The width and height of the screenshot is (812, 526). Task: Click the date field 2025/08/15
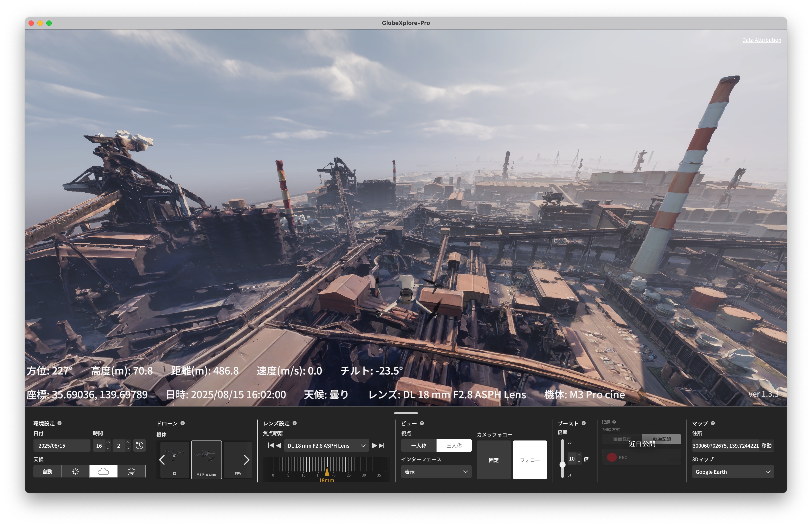[x=62, y=445]
